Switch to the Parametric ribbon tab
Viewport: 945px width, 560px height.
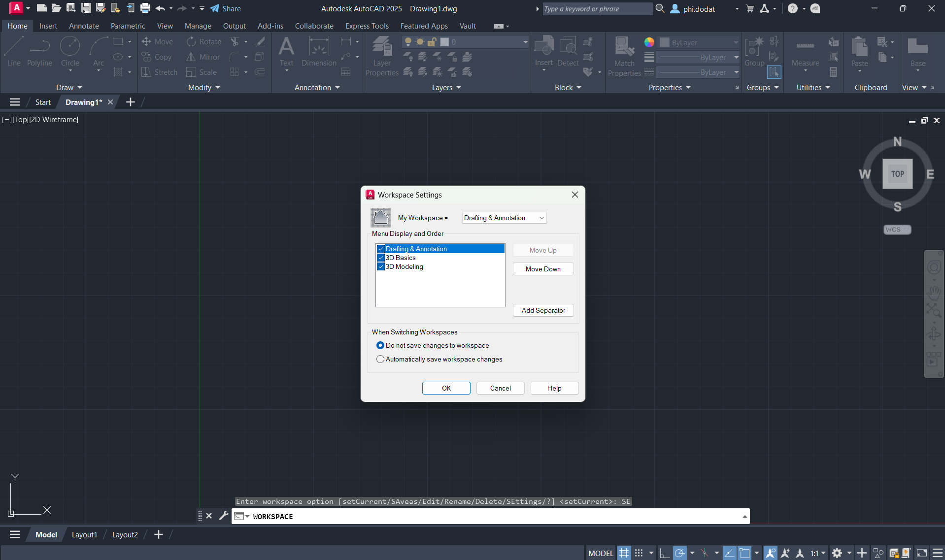[x=128, y=26]
